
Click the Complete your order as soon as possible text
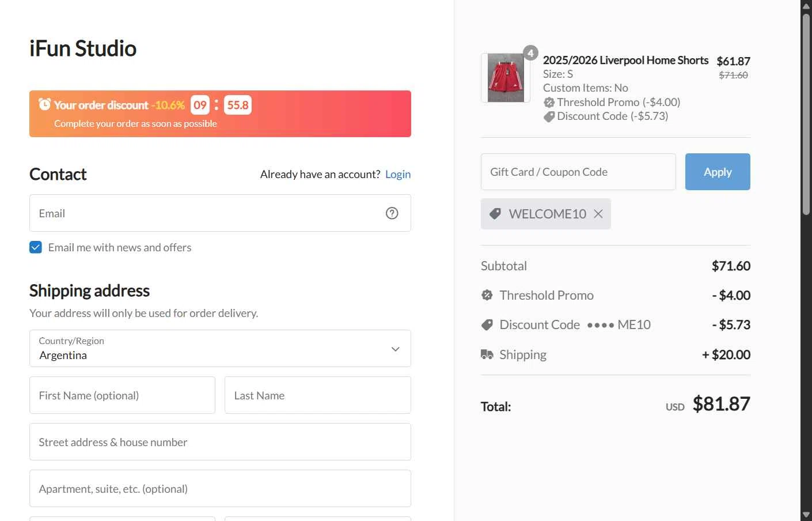coord(135,123)
